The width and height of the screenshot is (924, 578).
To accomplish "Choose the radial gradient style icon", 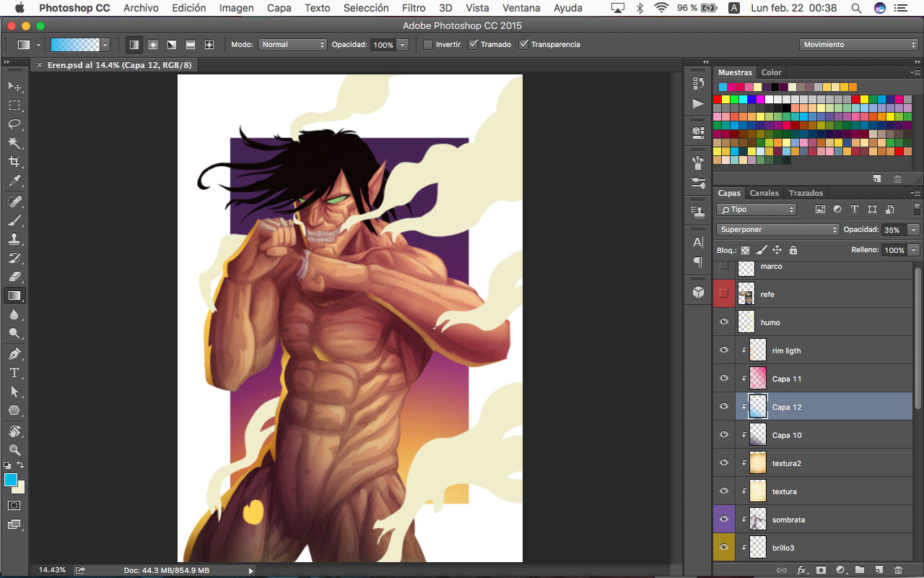I will 153,44.
